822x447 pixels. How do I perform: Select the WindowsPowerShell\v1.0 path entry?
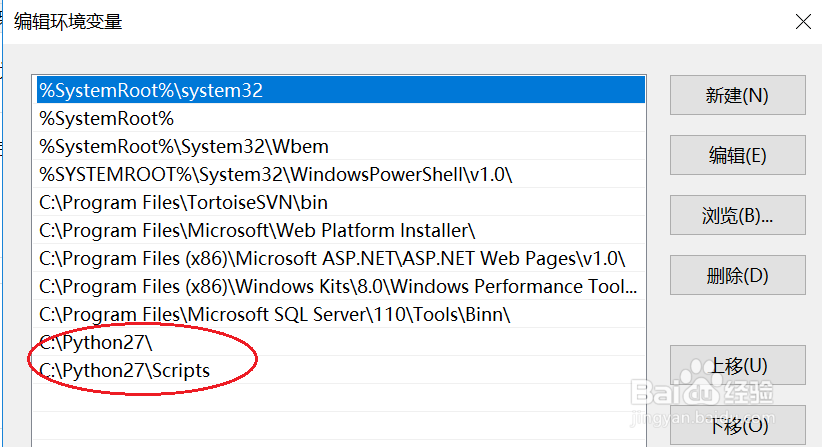(x=275, y=174)
